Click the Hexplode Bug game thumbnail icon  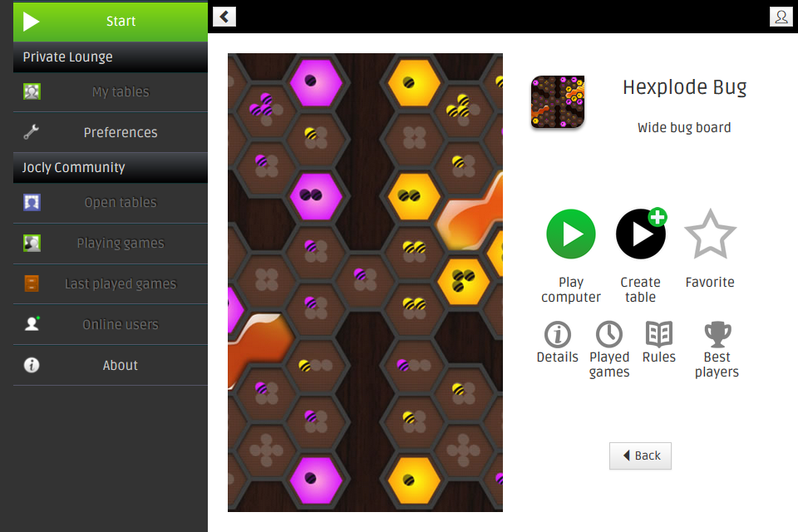pos(558,101)
